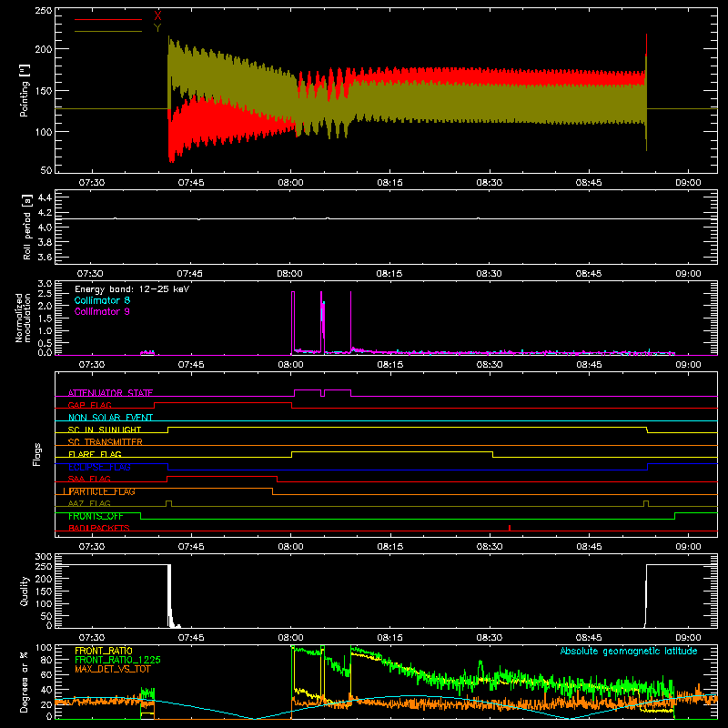Click the 'Degrees or %' axis title
Image resolution: width=728 pixels, height=728 pixels.
[x=24, y=682]
